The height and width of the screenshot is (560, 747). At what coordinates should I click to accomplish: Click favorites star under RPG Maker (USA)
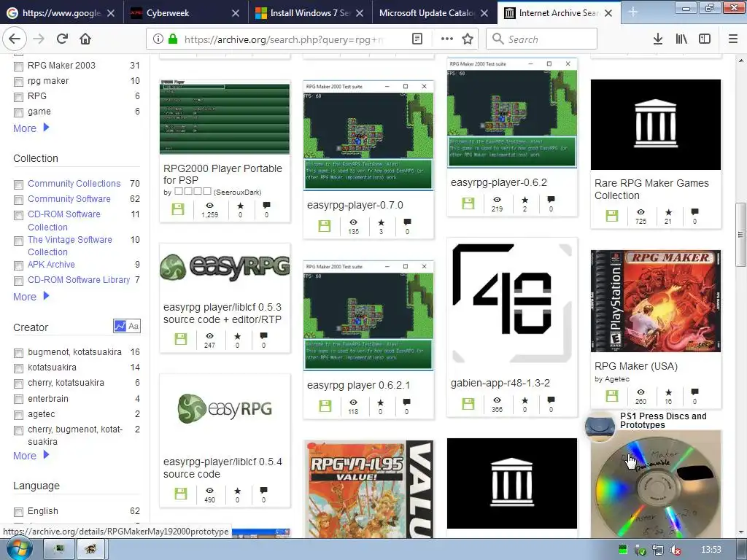[x=669, y=392]
